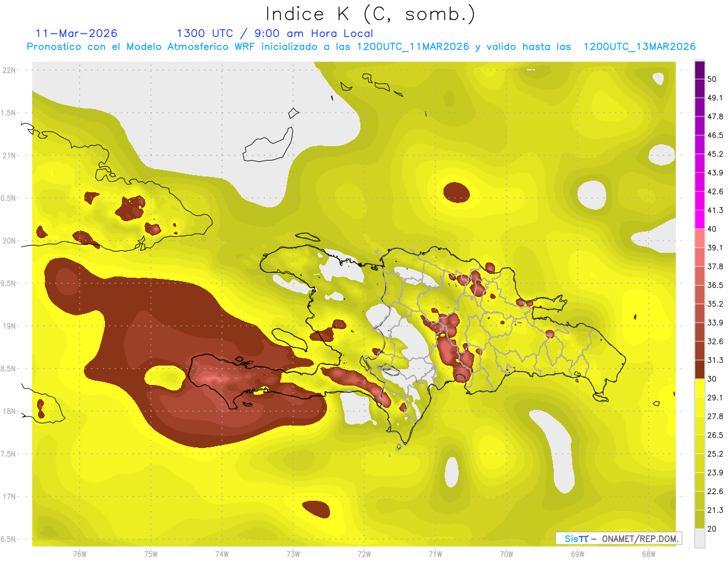Click colorbar value "29.1"
This screenshot has width=728, height=562.
715,398
